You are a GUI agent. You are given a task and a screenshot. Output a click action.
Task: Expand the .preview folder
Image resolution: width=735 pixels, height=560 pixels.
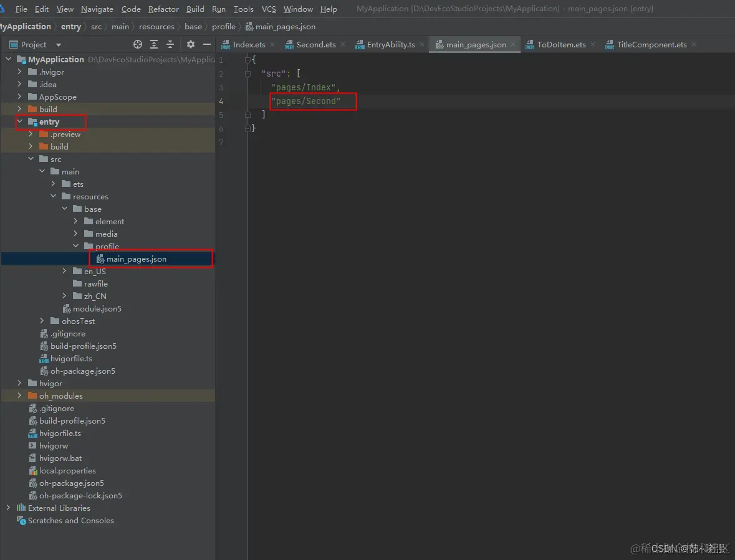pyautogui.click(x=31, y=134)
